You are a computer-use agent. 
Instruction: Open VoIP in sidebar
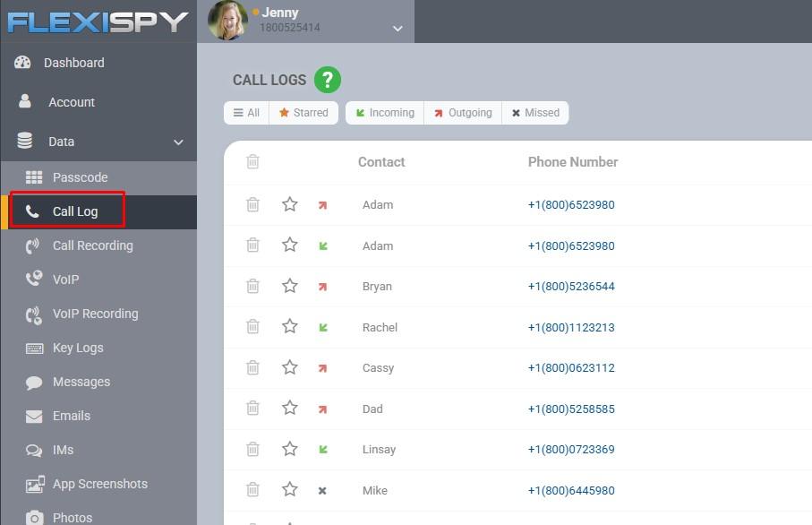point(65,280)
